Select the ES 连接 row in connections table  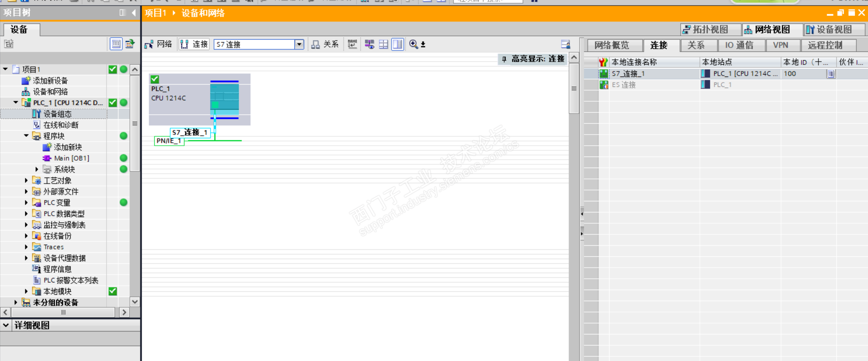[726, 85]
